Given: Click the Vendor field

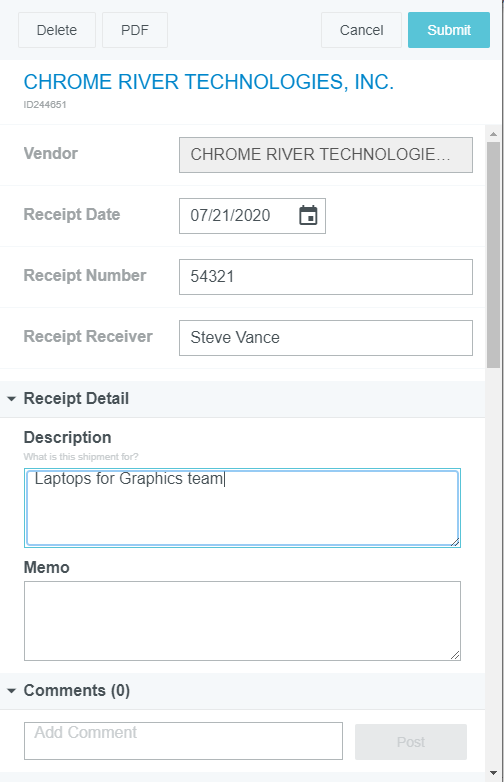Looking at the screenshot, I should tap(326, 155).
